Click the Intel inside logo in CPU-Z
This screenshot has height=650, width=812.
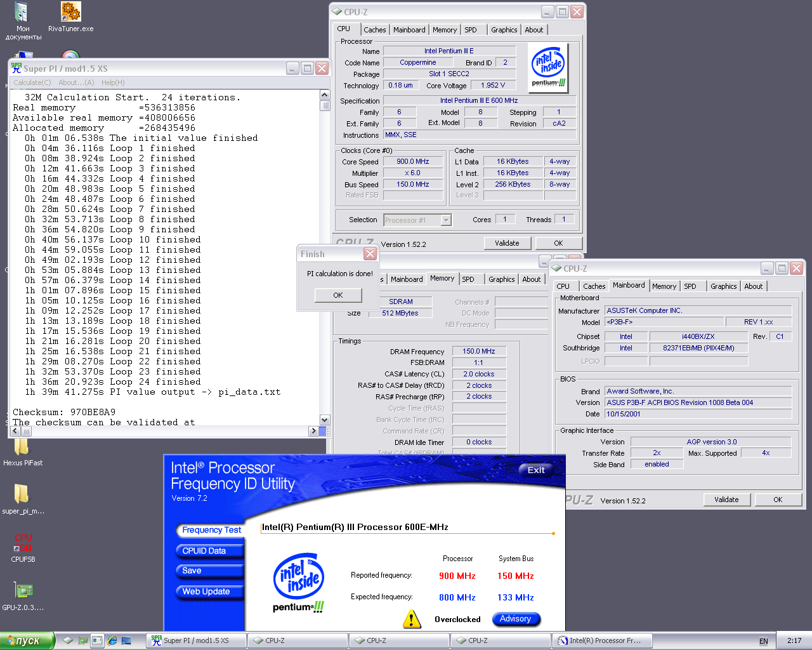coord(549,68)
